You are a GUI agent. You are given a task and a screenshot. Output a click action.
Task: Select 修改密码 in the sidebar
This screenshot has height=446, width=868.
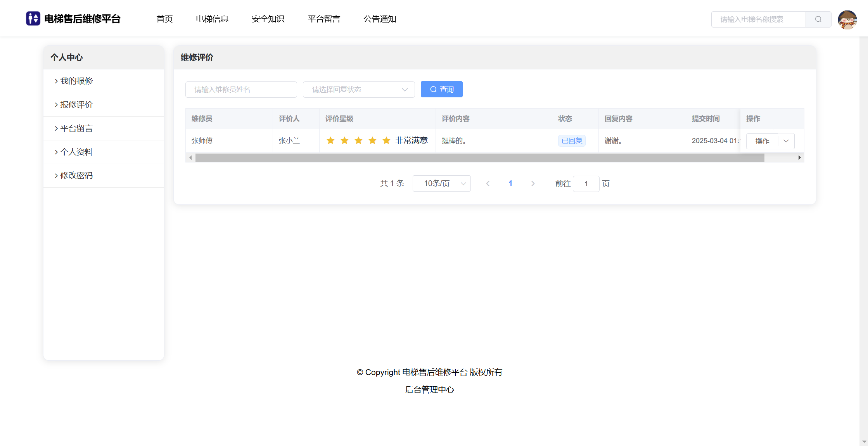(x=76, y=176)
